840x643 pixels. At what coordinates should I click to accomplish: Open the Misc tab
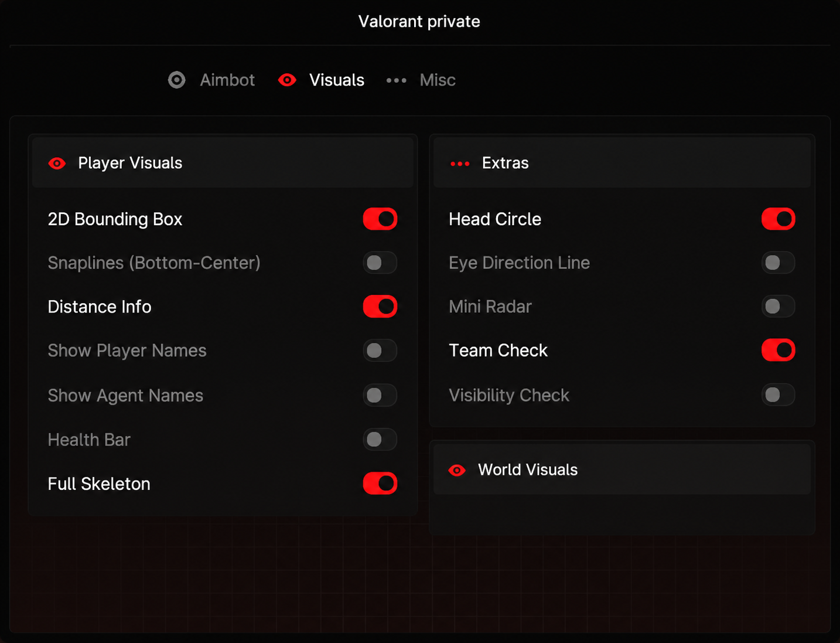(421, 80)
